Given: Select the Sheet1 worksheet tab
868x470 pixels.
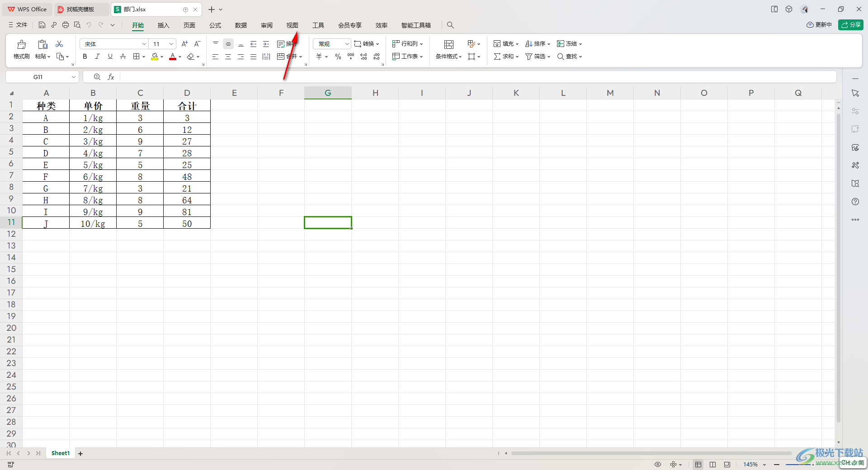Looking at the screenshot, I should (x=61, y=453).
